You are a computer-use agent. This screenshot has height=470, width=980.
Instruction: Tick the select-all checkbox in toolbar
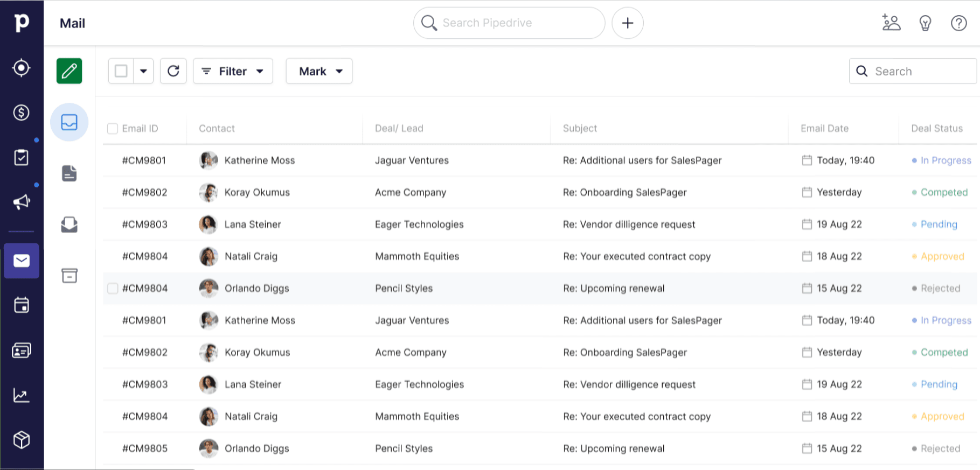tap(121, 71)
